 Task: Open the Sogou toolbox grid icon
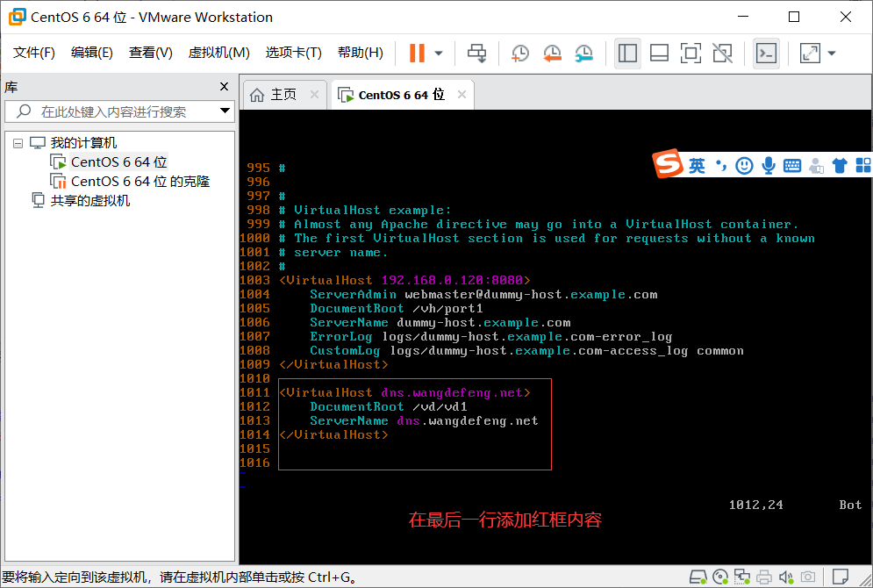(863, 165)
